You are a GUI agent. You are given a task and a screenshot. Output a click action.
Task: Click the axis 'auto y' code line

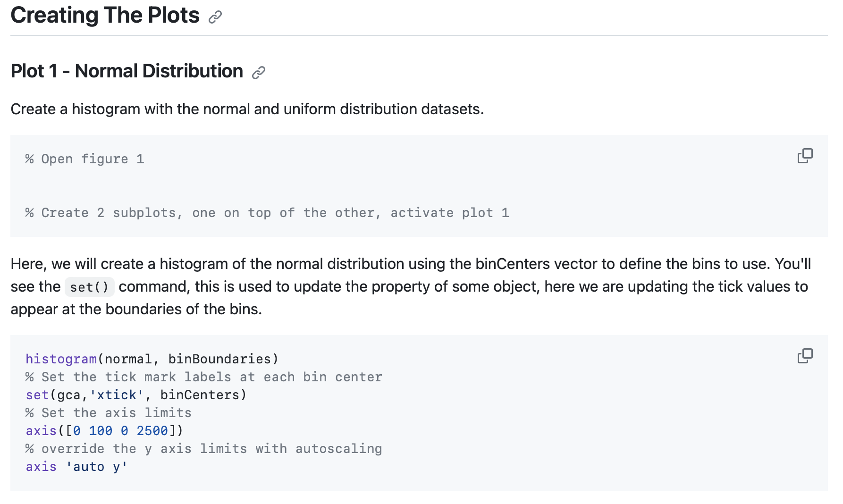click(x=76, y=467)
